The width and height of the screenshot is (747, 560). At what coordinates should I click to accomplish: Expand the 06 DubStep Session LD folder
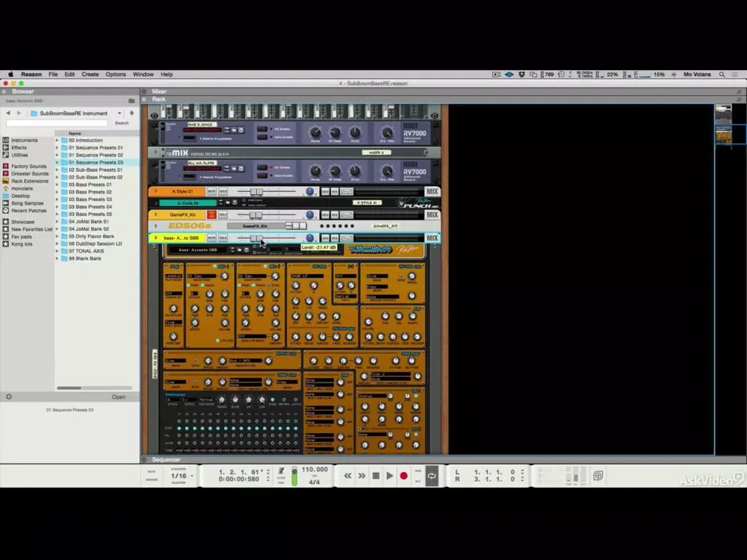(x=58, y=244)
